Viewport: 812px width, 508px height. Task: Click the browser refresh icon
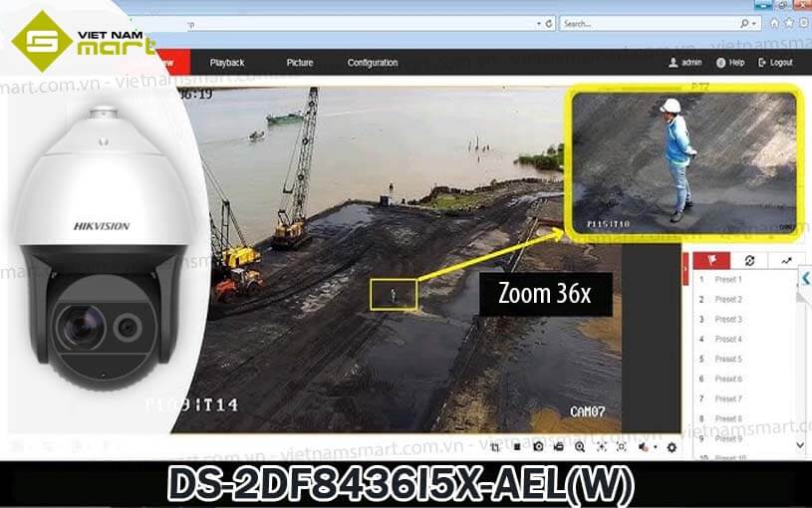coord(549,23)
